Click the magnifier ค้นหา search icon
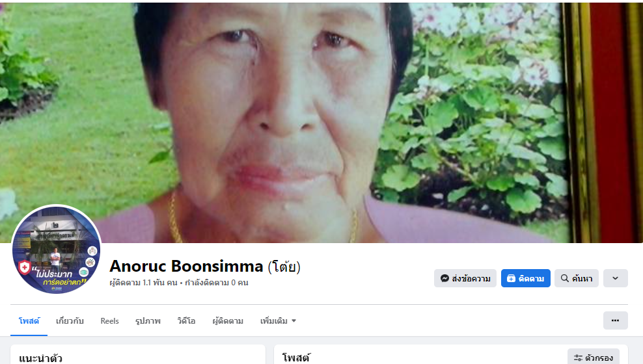 [565, 278]
